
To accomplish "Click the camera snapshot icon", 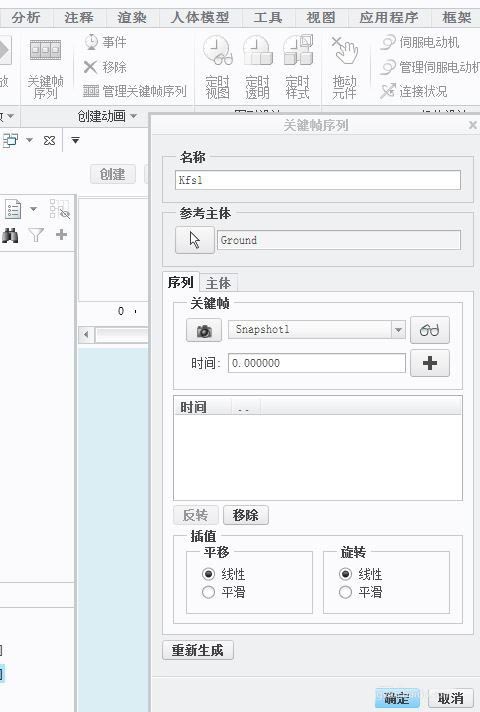I will [x=204, y=330].
